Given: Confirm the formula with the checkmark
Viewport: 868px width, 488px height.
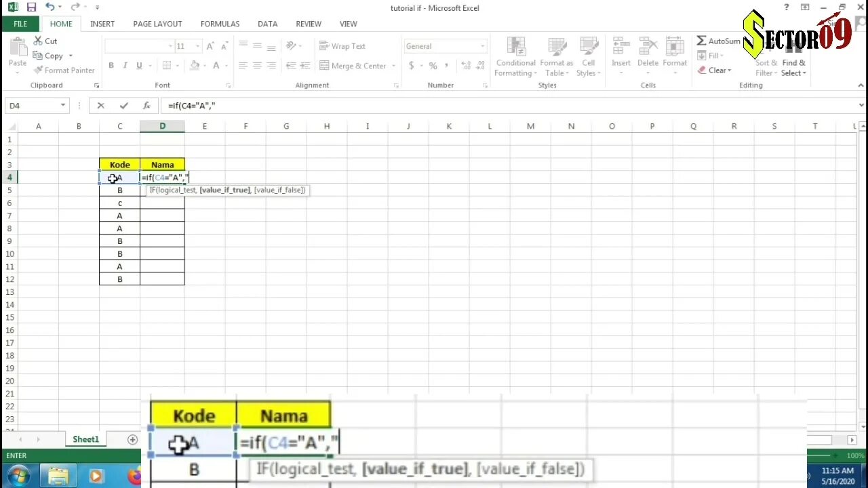Looking at the screenshot, I should [123, 106].
